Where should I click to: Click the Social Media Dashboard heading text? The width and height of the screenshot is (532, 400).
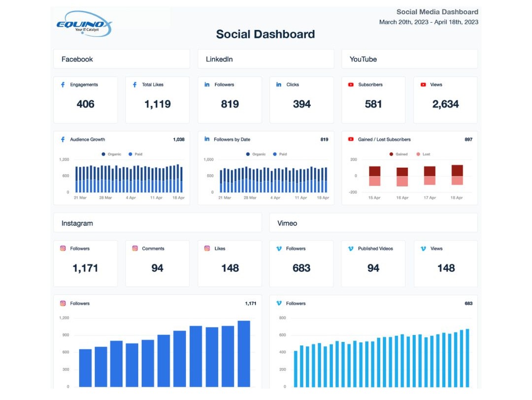[437, 12]
